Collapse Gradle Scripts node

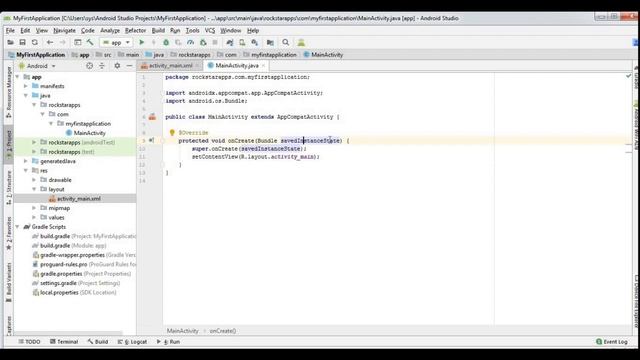click(18, 227)
